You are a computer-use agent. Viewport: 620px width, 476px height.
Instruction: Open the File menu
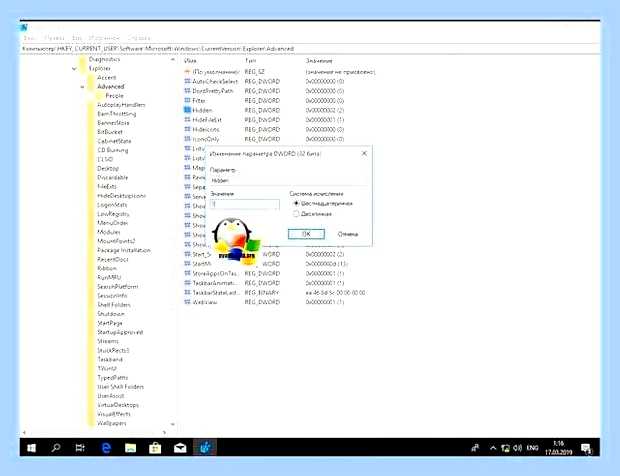click(x=30, y=38)
